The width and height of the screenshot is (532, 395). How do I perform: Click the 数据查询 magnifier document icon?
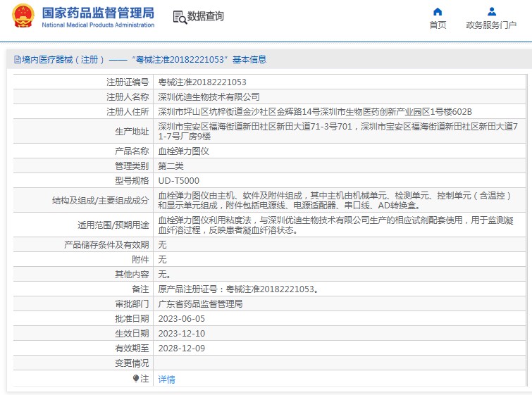click(179, 17)
